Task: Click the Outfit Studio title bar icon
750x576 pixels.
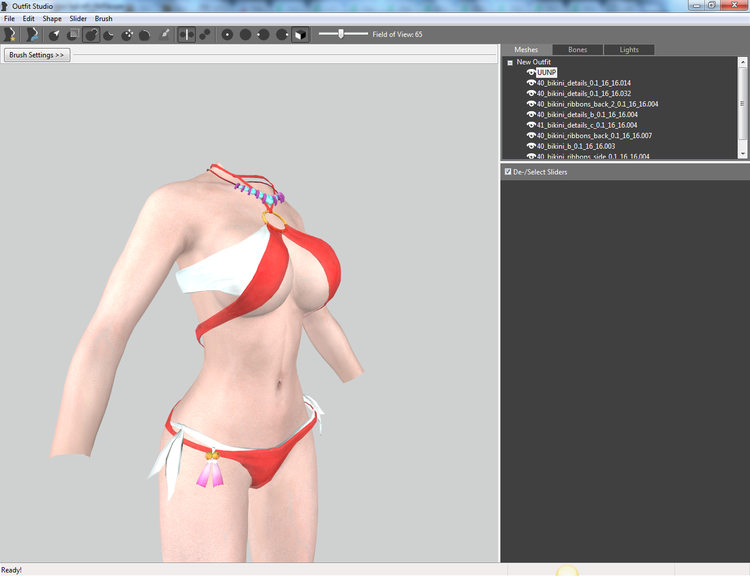Action: (5, 6)
